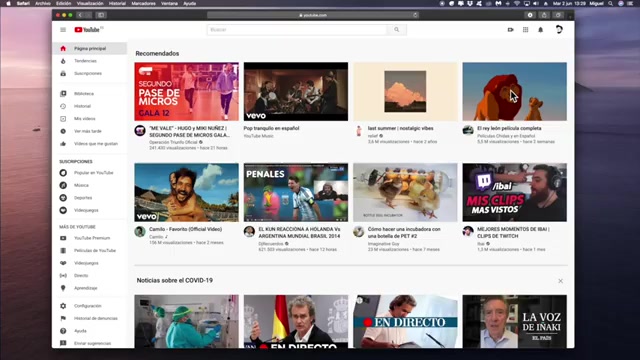The image size is (640, 360).
Task: Open Películas de YouTube
Action: coord(89,251)
